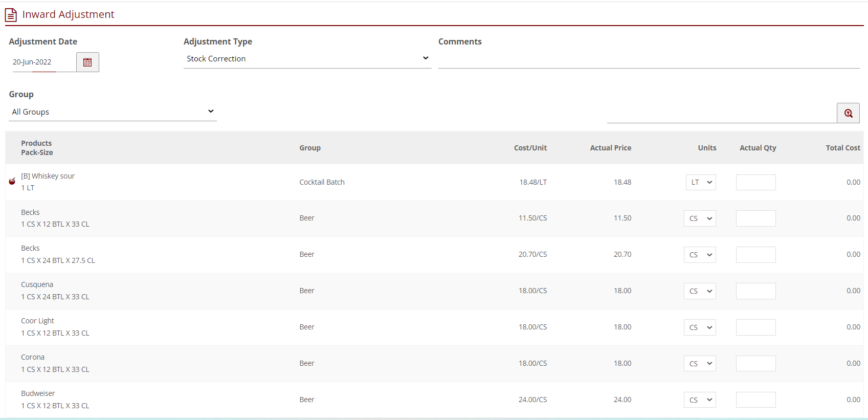The width and height of the screenshot is (868, 420).
Task: Click Actual Qty field for Corona
Action: [x=755, y=364]
